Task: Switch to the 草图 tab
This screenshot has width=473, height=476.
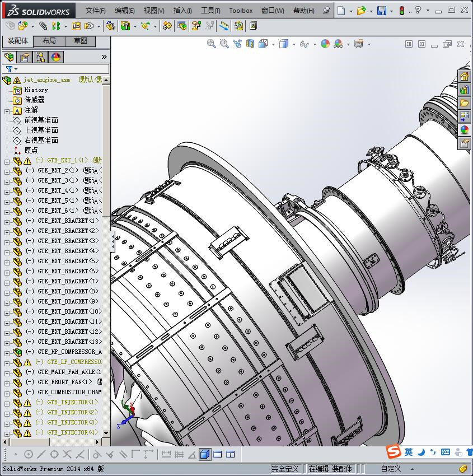Action: [81, 41]
